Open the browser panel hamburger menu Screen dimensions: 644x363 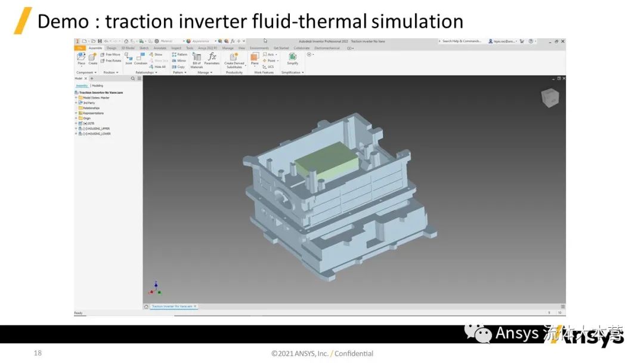139,79
